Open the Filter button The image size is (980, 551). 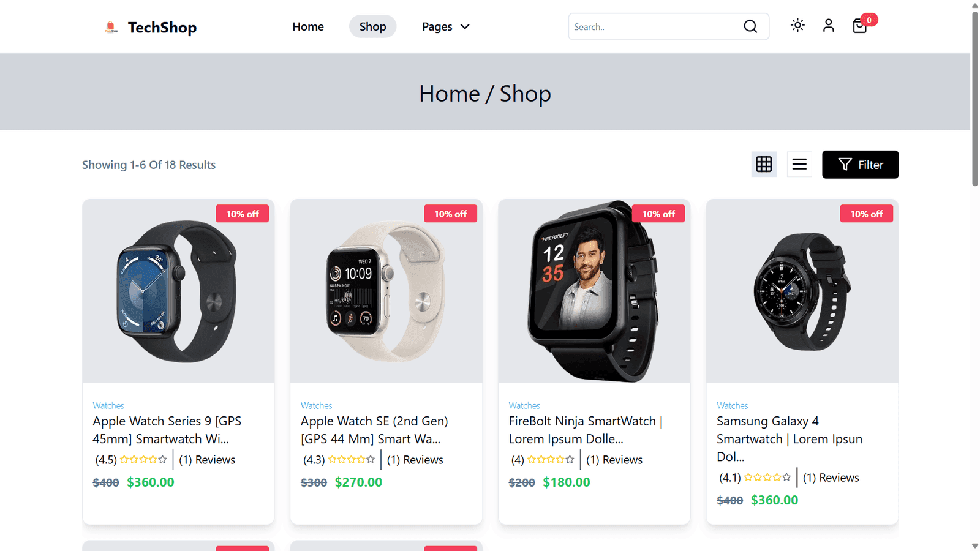(x=860, y=165)
